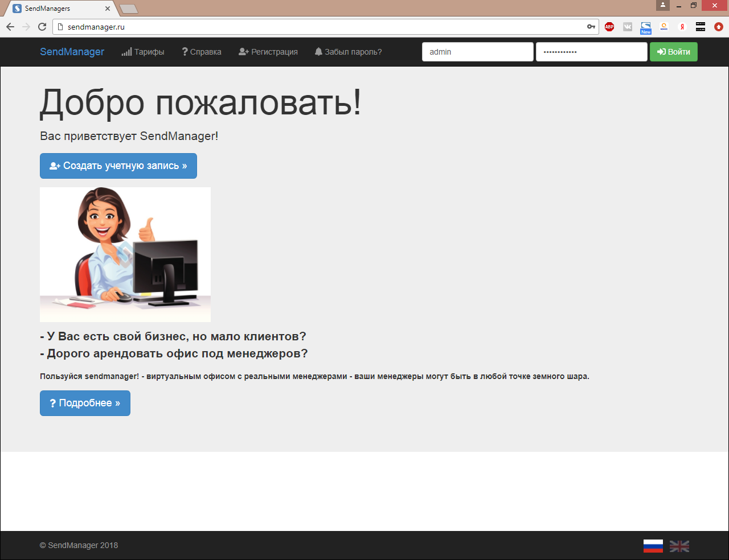Click the SendManager brand link
Image resolution: width=729 pixels, height=560 pixels.
pos(72,52)
